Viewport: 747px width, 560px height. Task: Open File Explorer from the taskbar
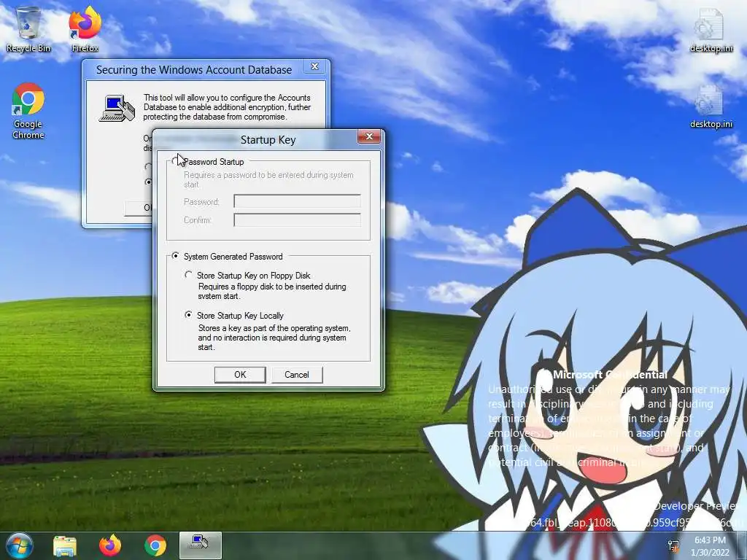[x=65, y=545]
